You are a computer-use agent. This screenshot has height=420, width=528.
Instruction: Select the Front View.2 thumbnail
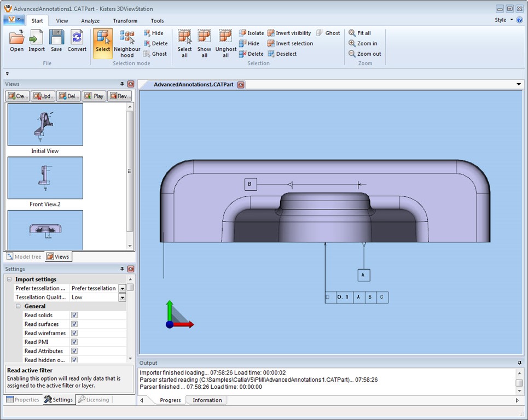tap(45, 178)
